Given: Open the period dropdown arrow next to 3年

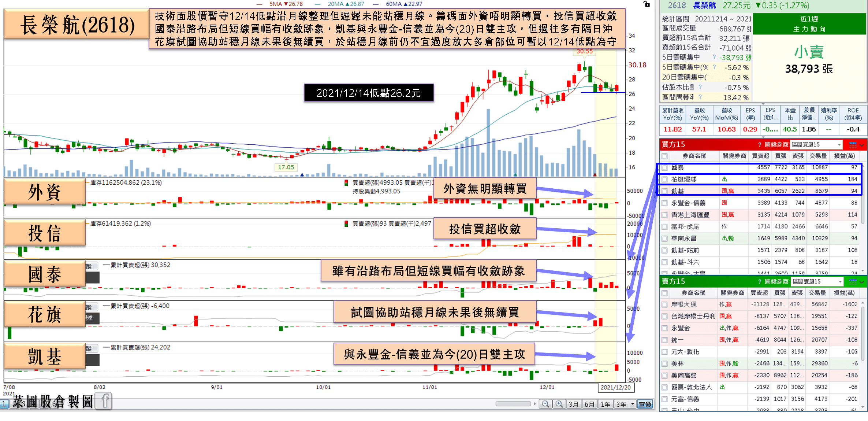Looking at the screenshot, I should pyautogui.click(x=633, y=404).
